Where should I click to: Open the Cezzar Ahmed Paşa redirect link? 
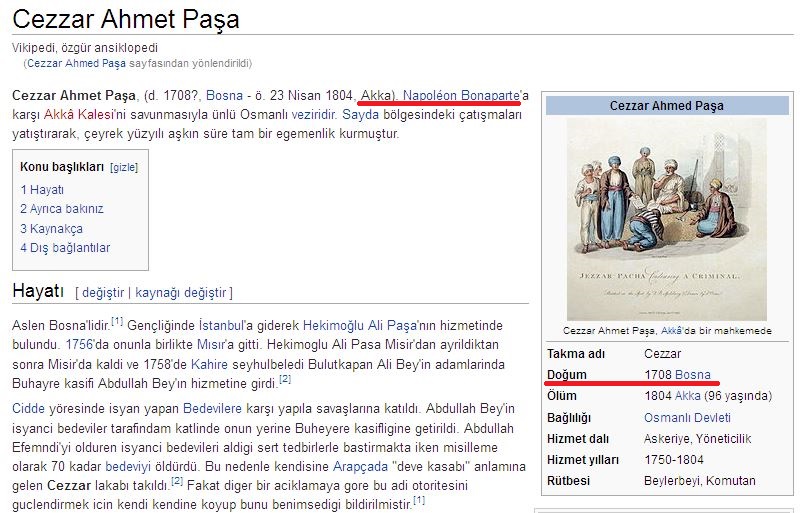76,63
